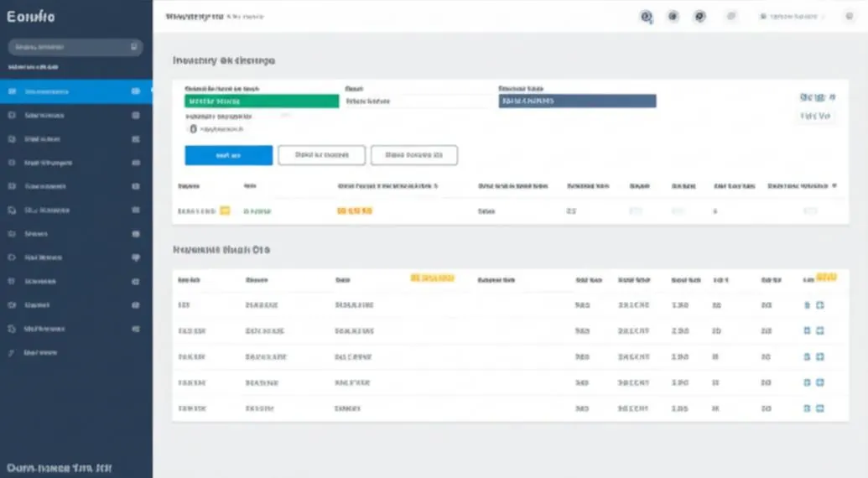The height and width of the screenshot is (478, 868).
Task: Toggle the badge icon on third sidebar item
Action: [x=136, y=139]
